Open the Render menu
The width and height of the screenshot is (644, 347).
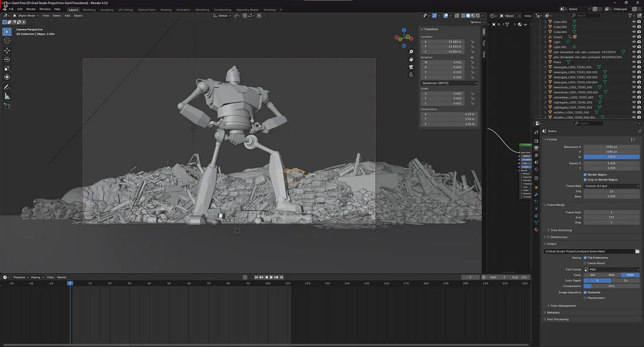tap(31, 9)
